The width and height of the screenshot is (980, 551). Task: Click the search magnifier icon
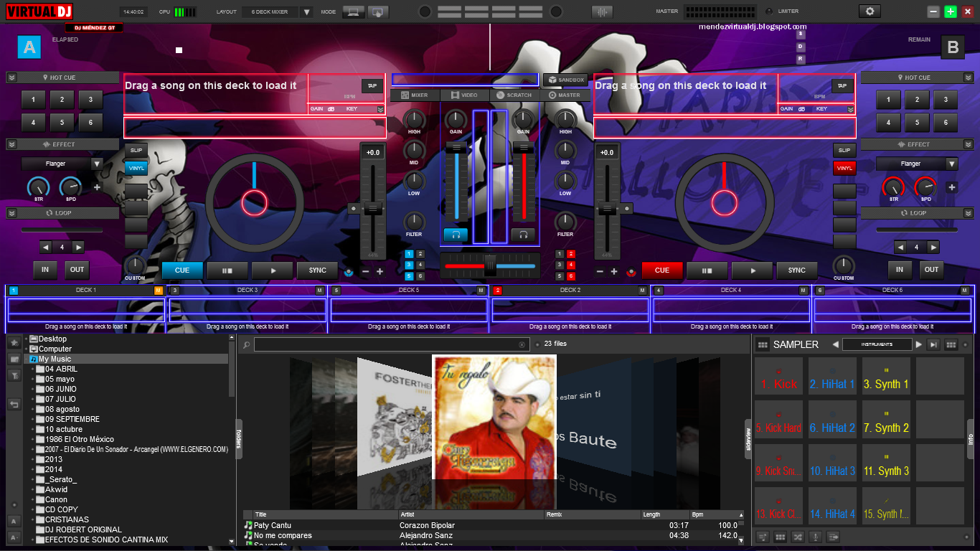(246, 344)
